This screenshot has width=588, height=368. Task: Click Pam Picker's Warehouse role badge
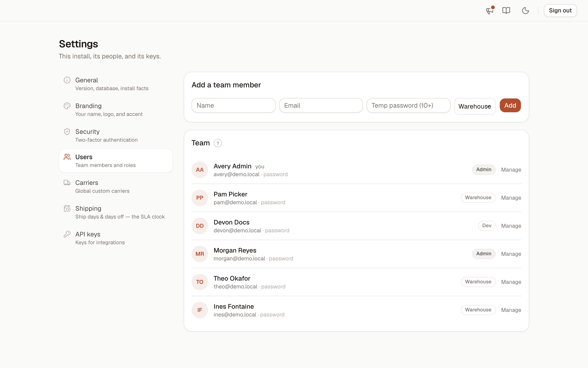(478, 198)
